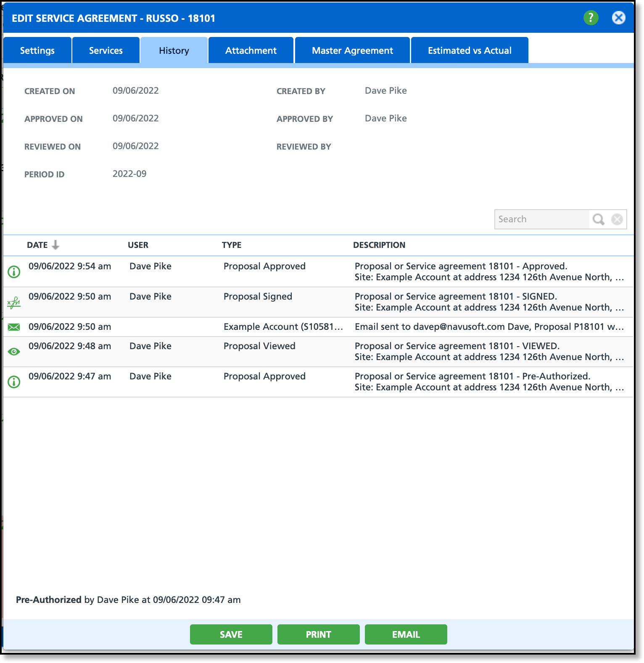This screenshot has width=644, height=663.
Task: Click the Period ID value 2022-09
Action: (129, 174)
